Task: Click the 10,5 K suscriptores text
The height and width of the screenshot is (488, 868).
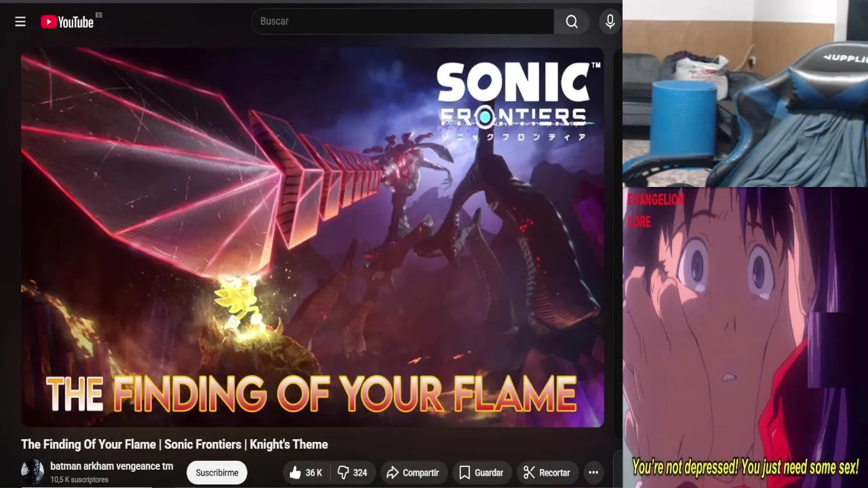Action: [79, 480]
